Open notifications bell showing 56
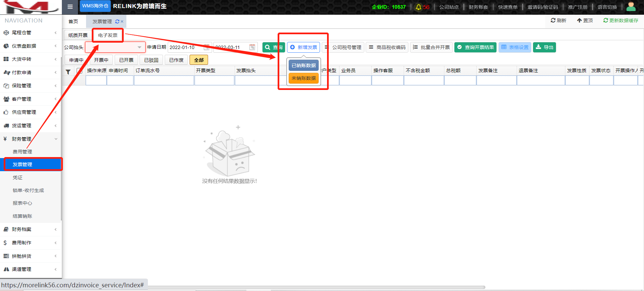Image resolution: width=644 pixels, height=291 pixels. (422, 7)
